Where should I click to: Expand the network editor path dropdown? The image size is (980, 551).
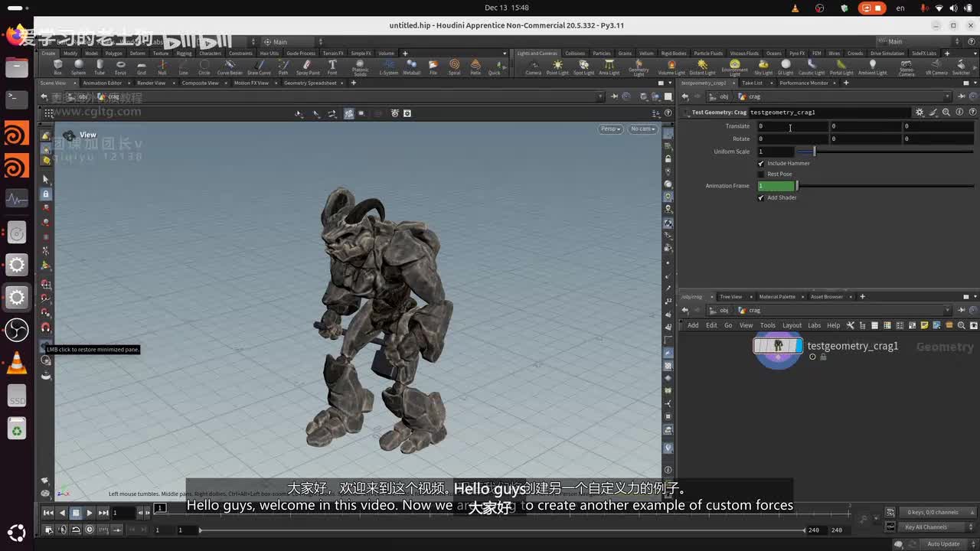point(947,311)
